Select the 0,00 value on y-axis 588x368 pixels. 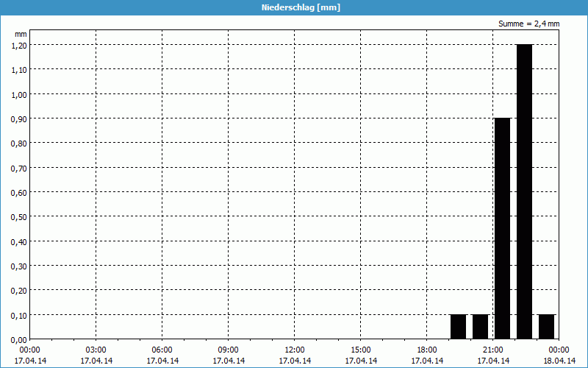coord(18,339)
